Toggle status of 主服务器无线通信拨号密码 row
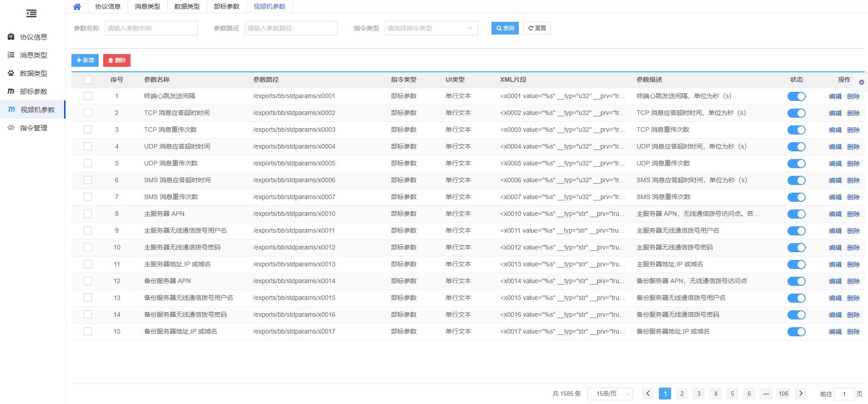The width and height of the screenshot is (868, 404). click(796, 248)
